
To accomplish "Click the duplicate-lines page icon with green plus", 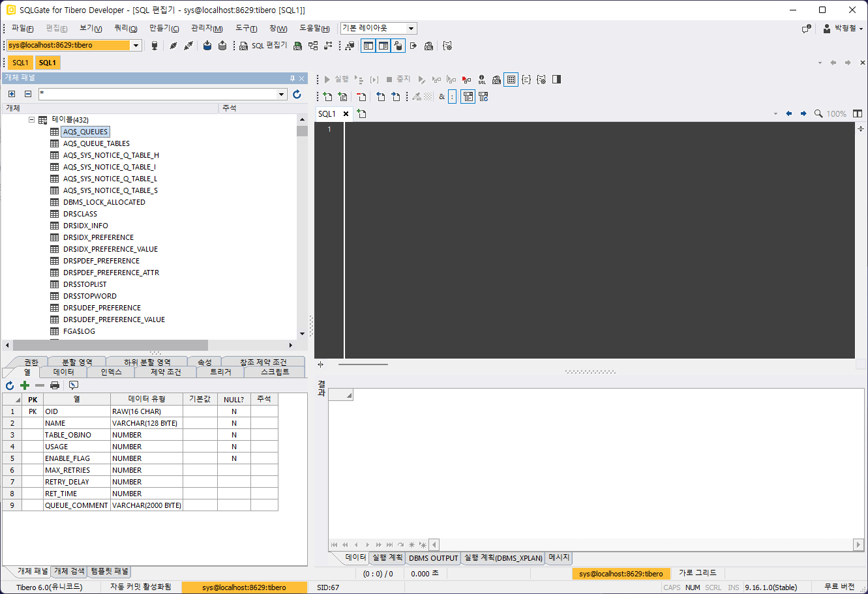I will click(x=343, y=97).
